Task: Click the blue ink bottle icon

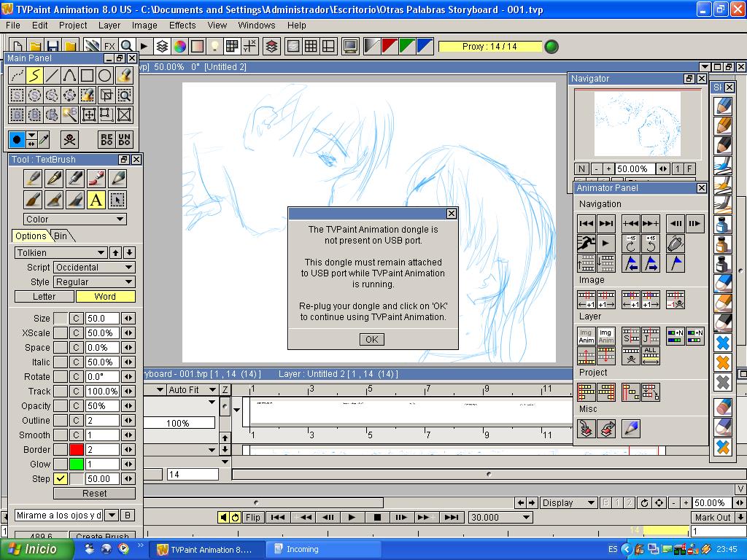Action: click(x=723, y=225)
